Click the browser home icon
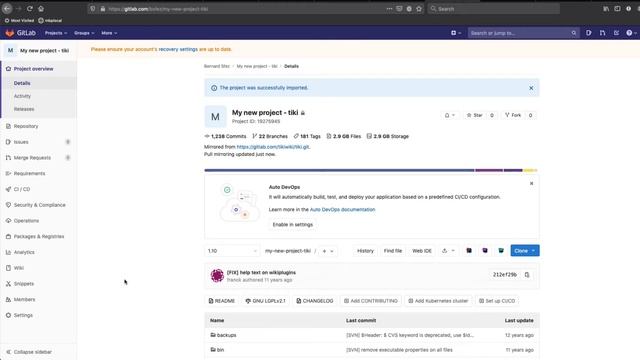Image resolution: width=640 pixels, height=360 pixels. click(41, 8)
